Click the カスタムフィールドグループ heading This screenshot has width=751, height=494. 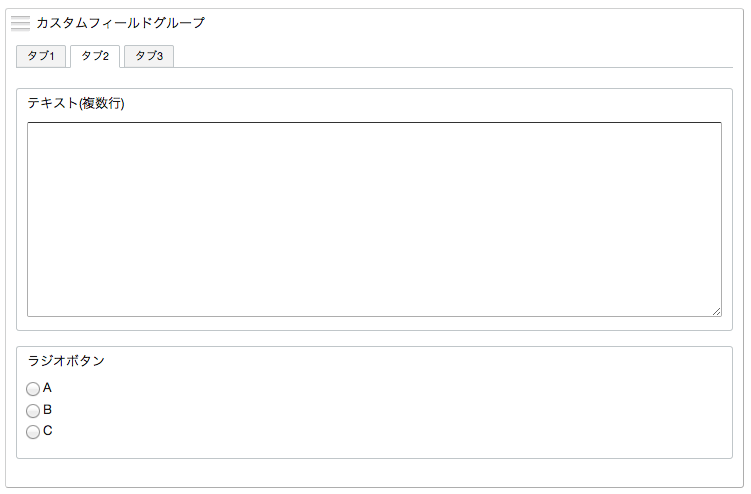(121, 23)
